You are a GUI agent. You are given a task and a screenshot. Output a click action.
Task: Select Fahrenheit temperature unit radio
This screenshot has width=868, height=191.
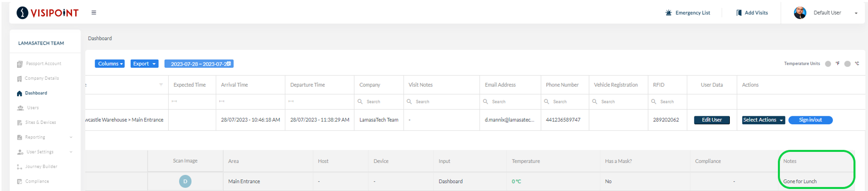coord(828,64)
